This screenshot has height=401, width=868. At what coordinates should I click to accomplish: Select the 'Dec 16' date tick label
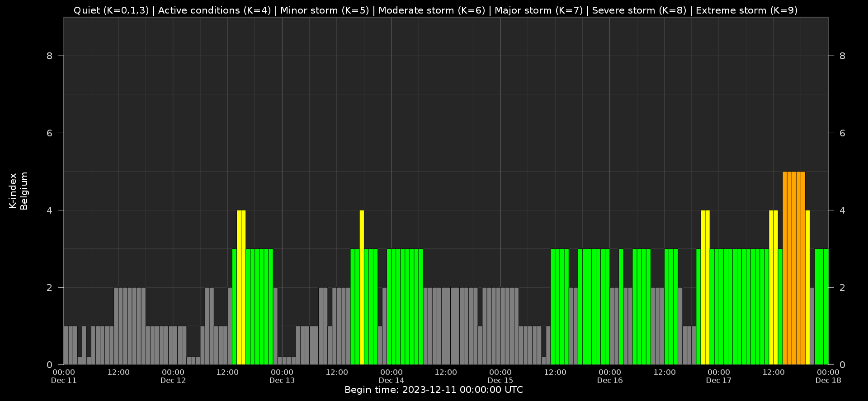(610, 380)
